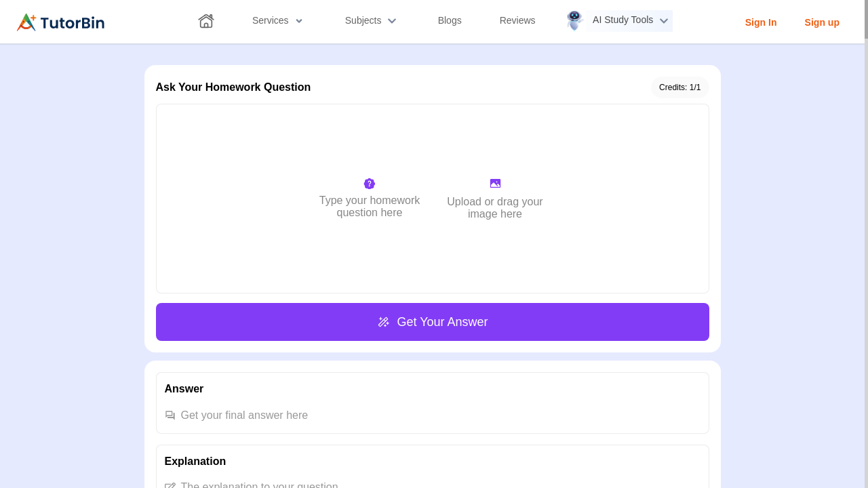Image resolution: width=868 pixels, height=488 pixels.
Task: Click the Get Your Answer button
Action: coord(433,322)
